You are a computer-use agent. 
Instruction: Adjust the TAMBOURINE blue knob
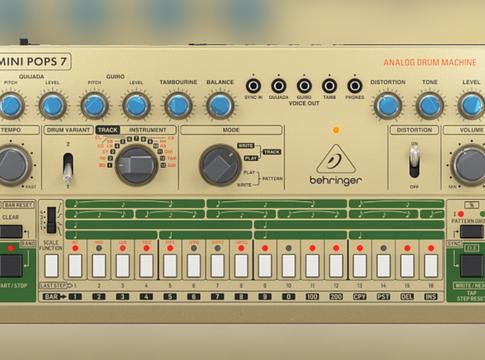[x=178, y=106]
